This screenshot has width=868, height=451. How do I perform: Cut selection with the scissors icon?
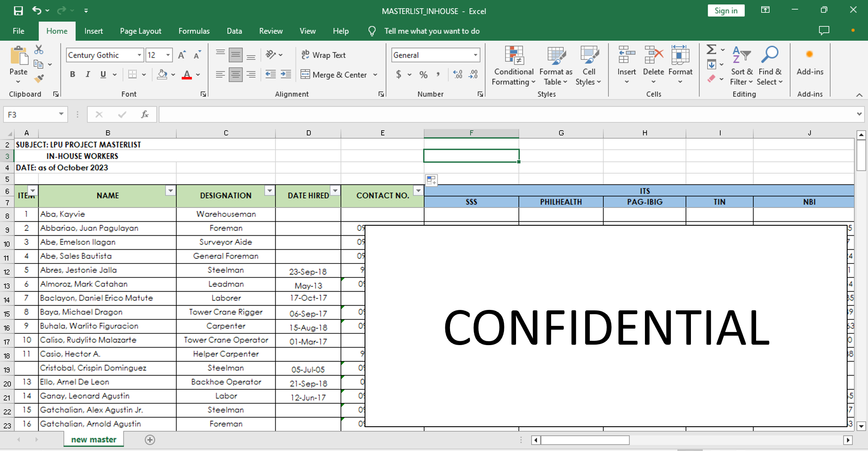pyautogui.click(x=39, y=49)
